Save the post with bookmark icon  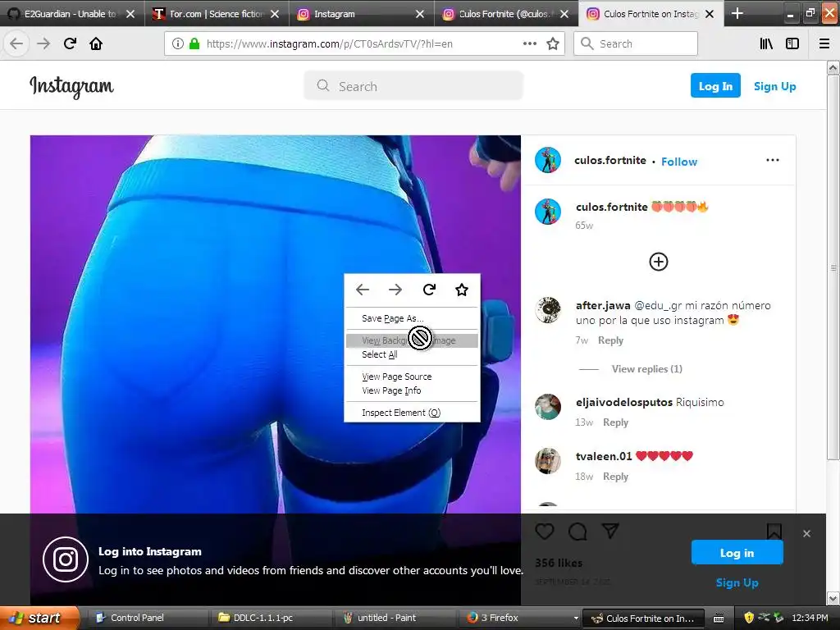pyautogui.click(x=774, y=532)
